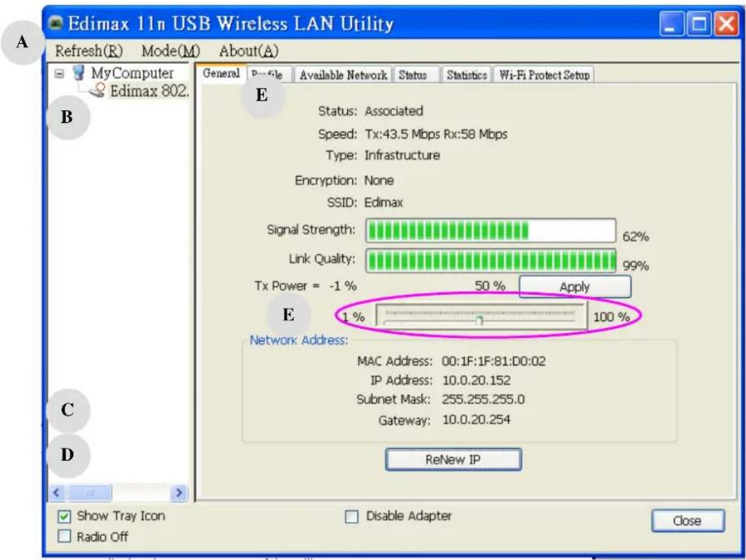Click the Type value Infrastructure
This screenshot has height=560, width=746.
click(x=402, y=155)
